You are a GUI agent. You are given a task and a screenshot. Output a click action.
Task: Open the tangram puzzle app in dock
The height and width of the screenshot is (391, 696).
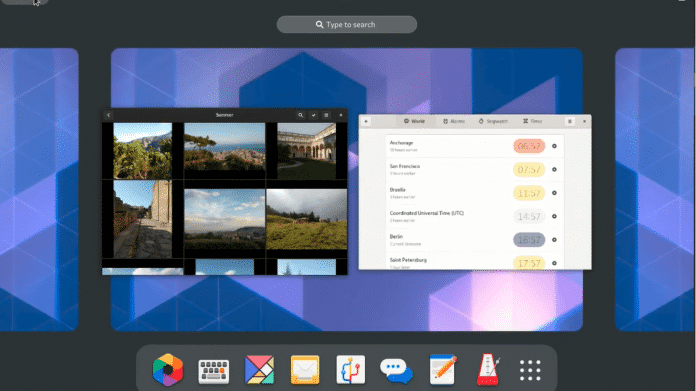[x=259, y=370]
